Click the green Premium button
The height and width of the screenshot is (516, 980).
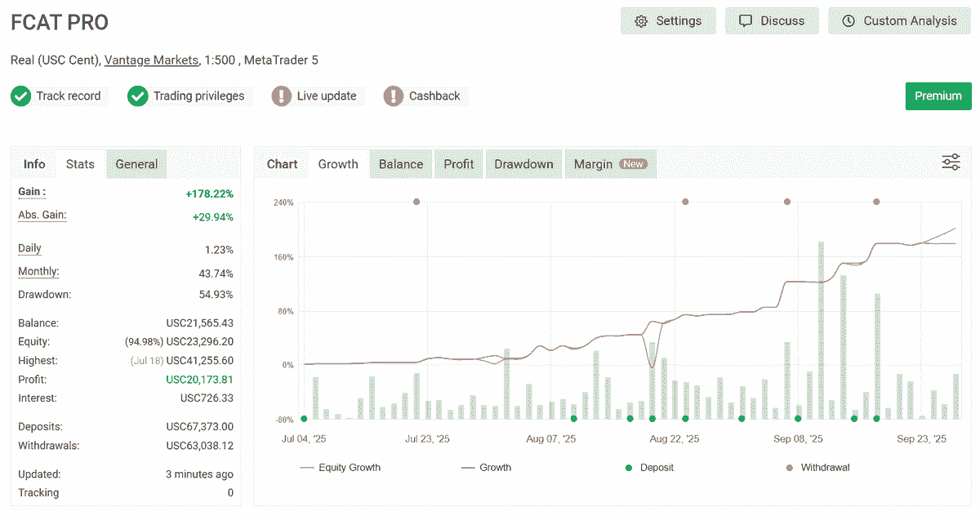coord(938,96)
